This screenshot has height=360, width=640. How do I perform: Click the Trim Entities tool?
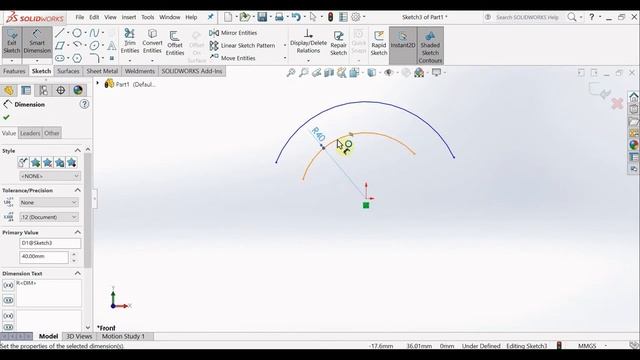click(130, 42)
